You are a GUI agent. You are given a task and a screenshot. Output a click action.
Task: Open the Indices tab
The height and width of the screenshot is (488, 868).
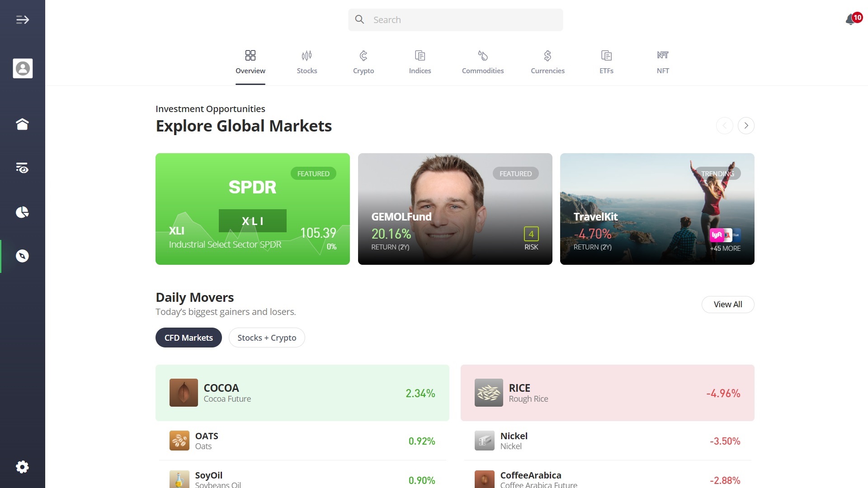point(420,61)
